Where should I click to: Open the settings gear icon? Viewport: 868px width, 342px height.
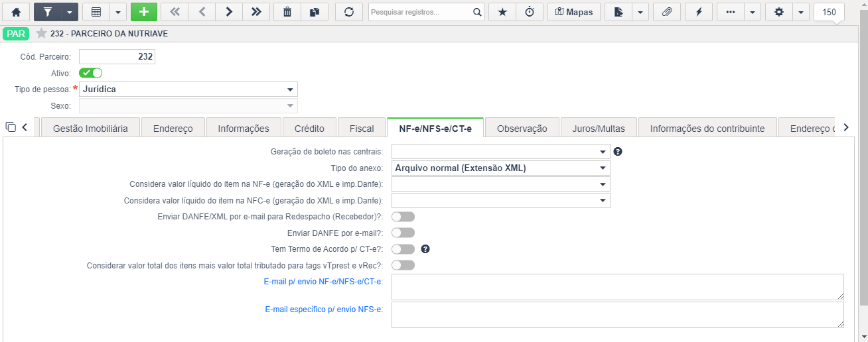coord(778,12)
